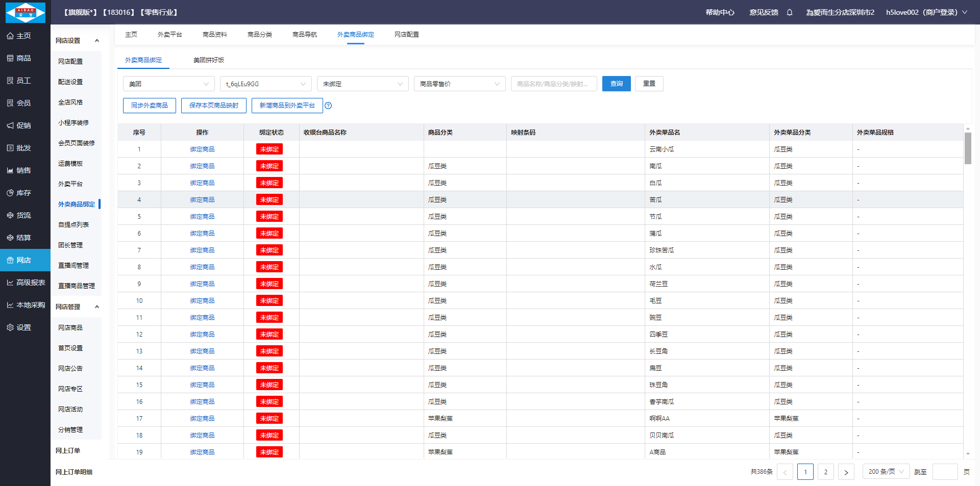The image size is (980, 486).
Task: Open the 促销 megaphone sidebar icon
Action: (10, 125)
